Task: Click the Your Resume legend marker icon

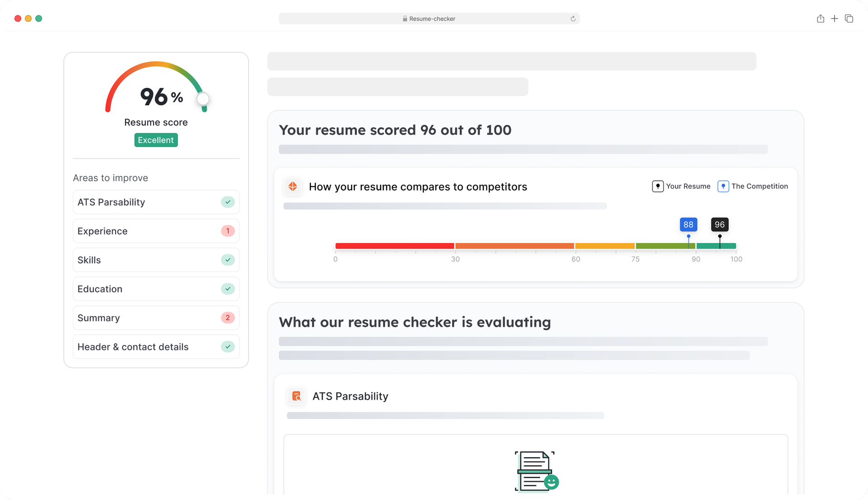Action: [x=658, y=186]
